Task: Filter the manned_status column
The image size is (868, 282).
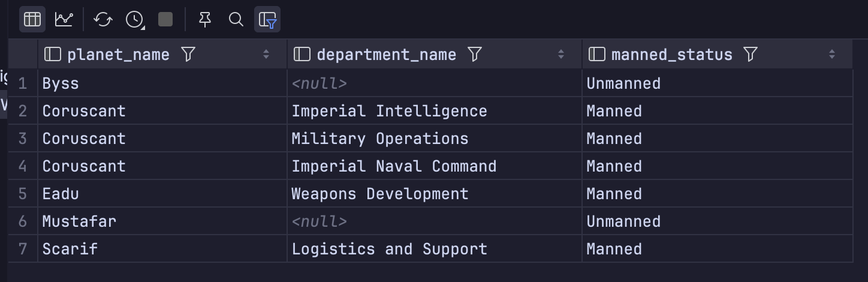Action: [751, 55]
